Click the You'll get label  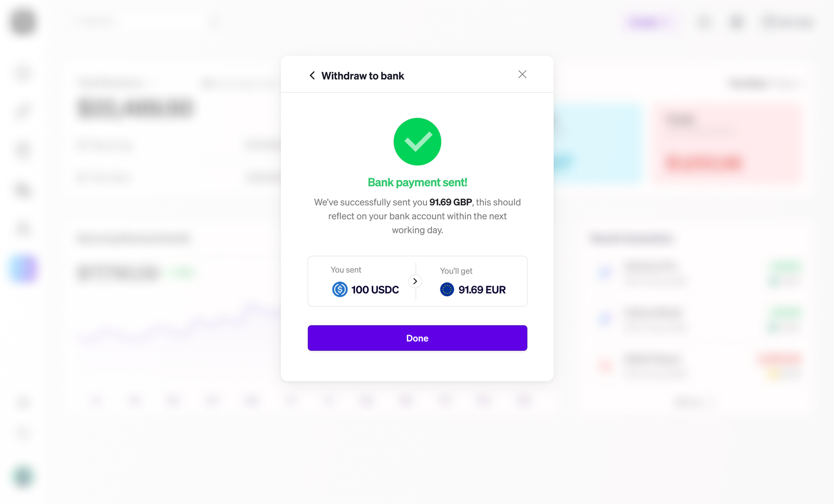pyautogui.click(x=457, y=271)
